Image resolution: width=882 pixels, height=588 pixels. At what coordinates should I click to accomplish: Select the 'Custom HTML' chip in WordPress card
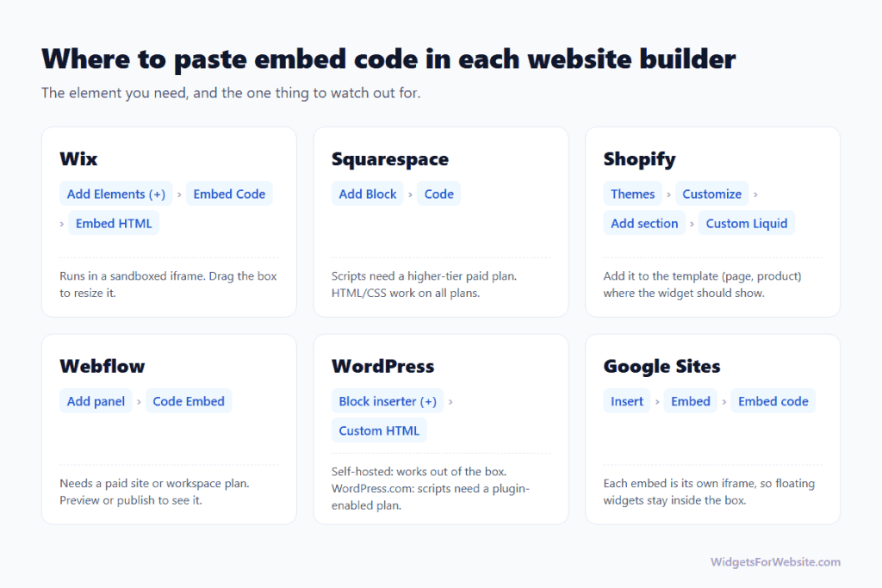click(x=379, y=430)
